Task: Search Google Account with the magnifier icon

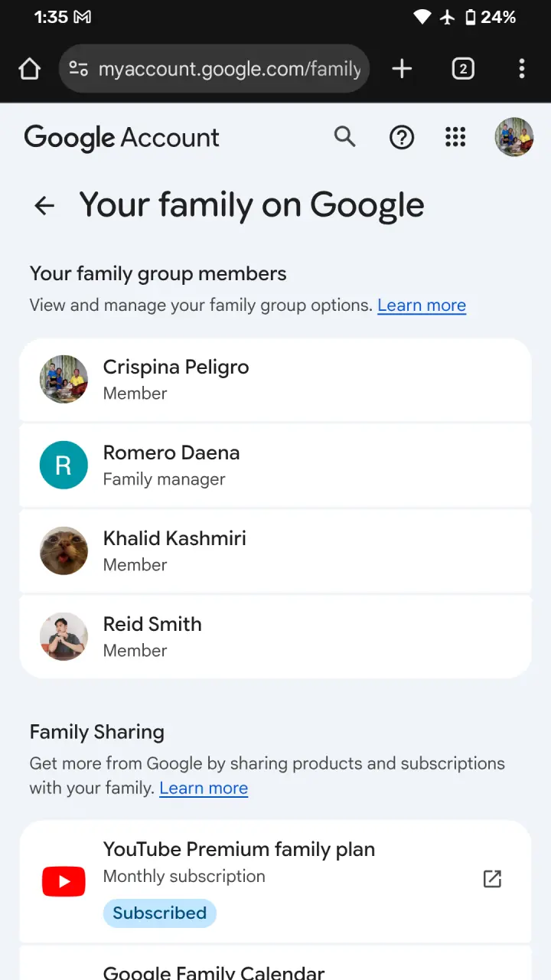Action: click(345, 137)
